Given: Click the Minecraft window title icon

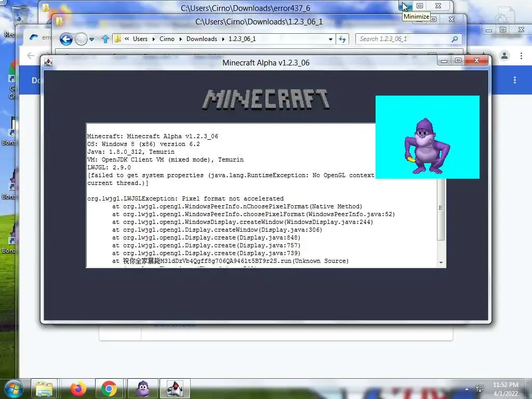Looking at the screenshot, I should click(x=48, y=62).
